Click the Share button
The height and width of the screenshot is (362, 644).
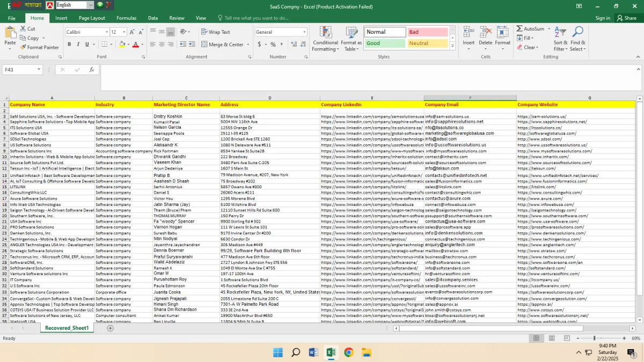[x=627, y=18]
